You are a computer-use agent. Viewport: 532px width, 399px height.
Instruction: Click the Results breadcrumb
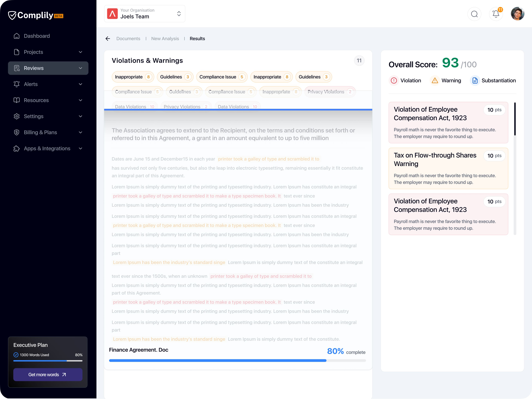coord(197,38)
